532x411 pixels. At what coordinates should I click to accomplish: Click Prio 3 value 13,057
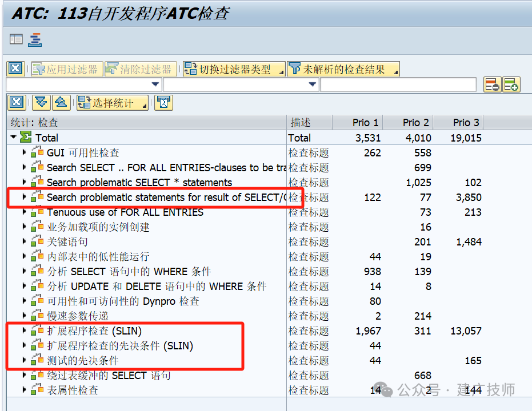(x=466, y=331)
